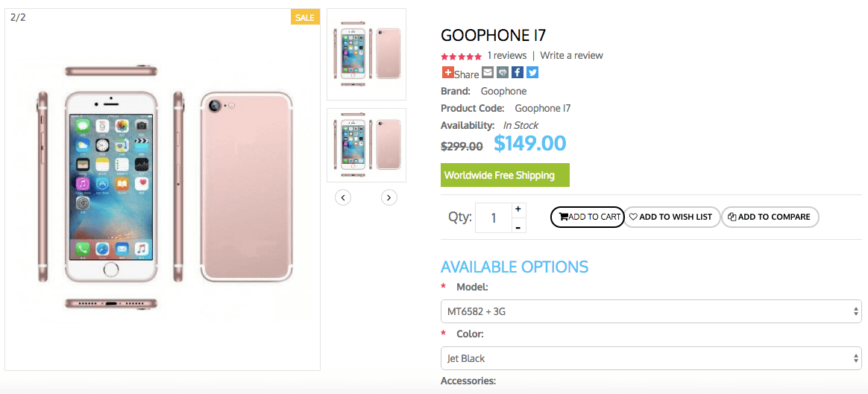The height and width of the screenshot is (394, 868).
Task: Select the first product thumbnail
Action: pos(367,54)
